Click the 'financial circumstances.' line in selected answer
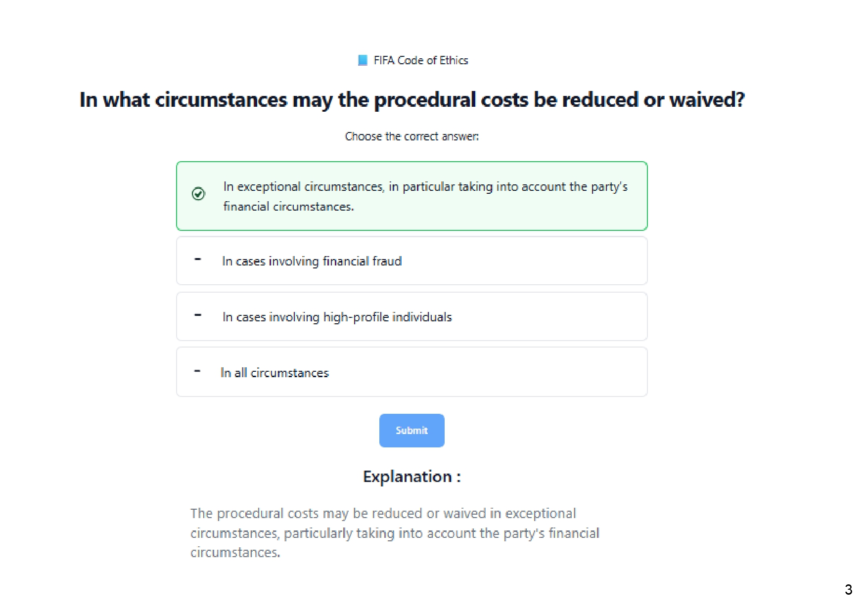The height and width of the screenshot is (613, 868). pos(288,207)
